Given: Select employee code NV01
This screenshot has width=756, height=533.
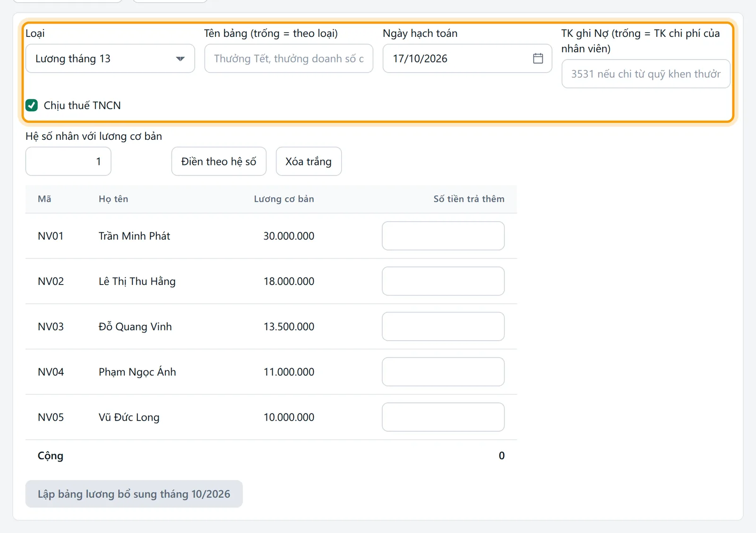Looking at the screenshot, I should point(51,236).
